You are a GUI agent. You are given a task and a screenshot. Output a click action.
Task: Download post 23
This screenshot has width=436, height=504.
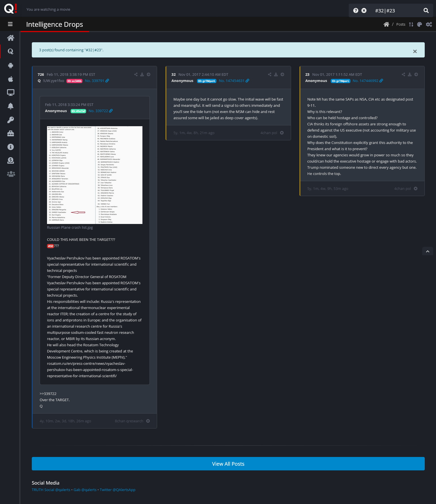[x=410, y=74]
